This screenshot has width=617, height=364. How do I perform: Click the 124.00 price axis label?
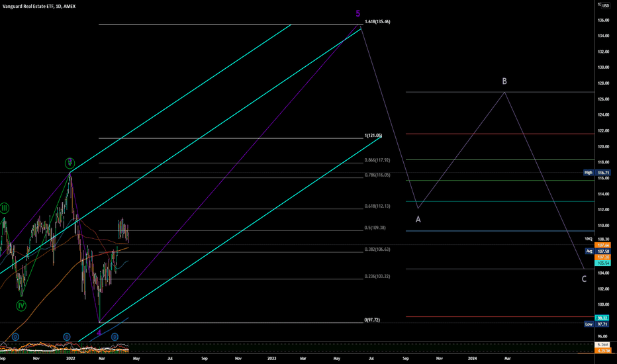click(603, 115)
